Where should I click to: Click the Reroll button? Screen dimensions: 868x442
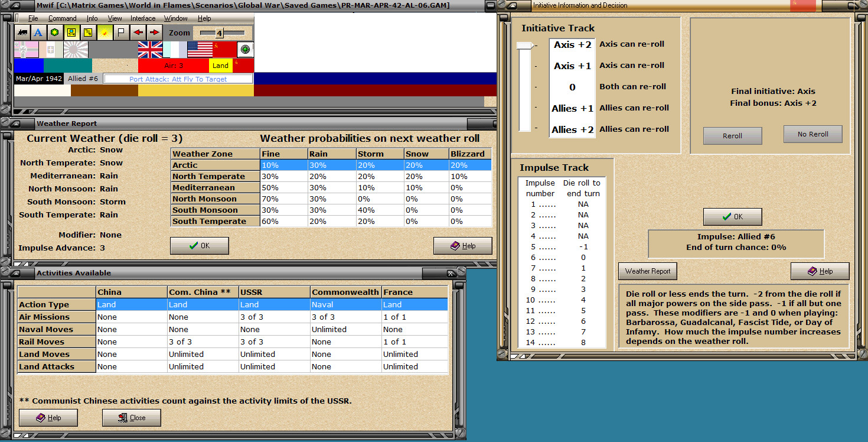pyautogui.click(x=732, y=136)
